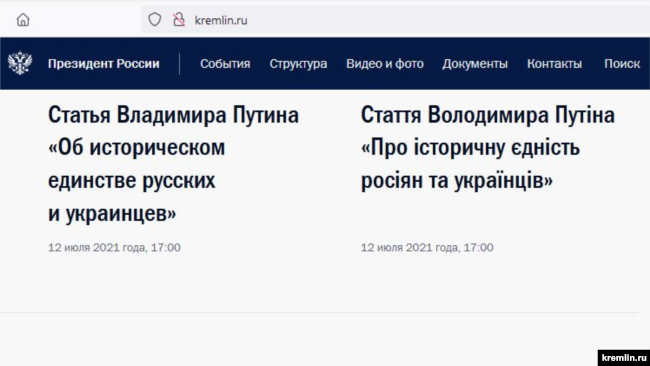Click the date under the Russian article

(114, 247)
